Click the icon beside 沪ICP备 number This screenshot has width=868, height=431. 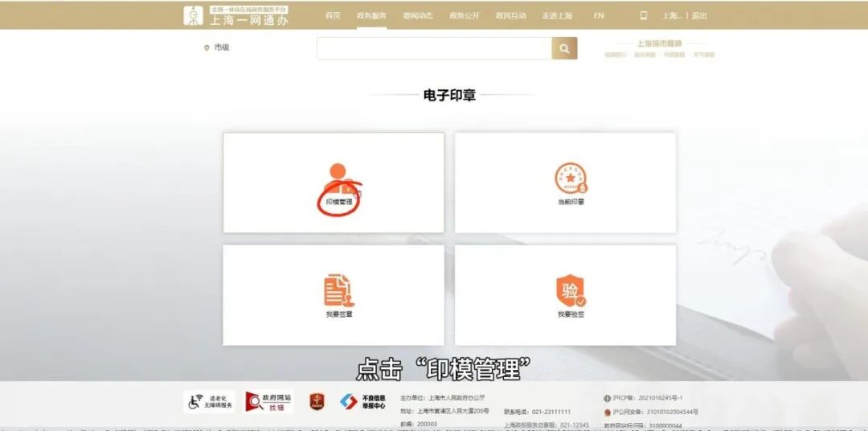608,398
